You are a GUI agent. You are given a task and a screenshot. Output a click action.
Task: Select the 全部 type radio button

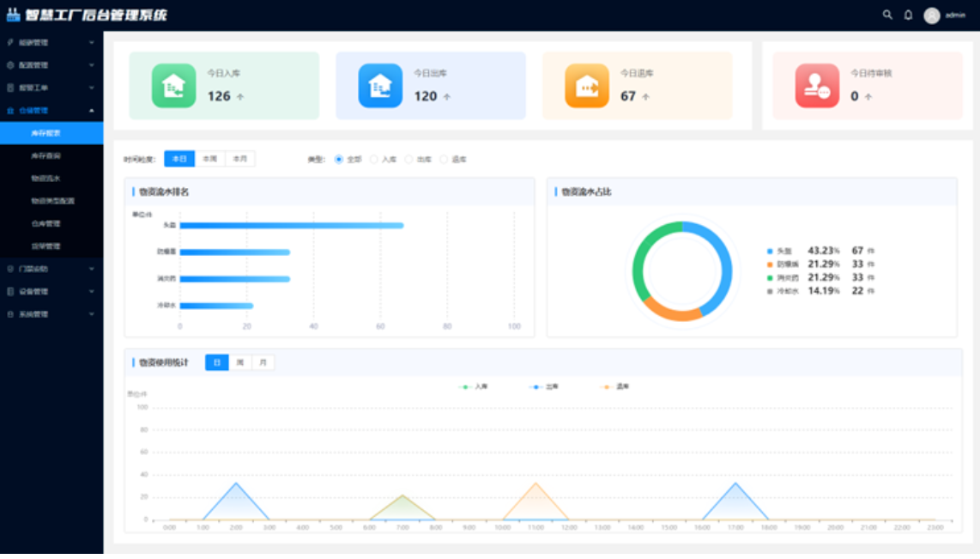click(339, 160)
